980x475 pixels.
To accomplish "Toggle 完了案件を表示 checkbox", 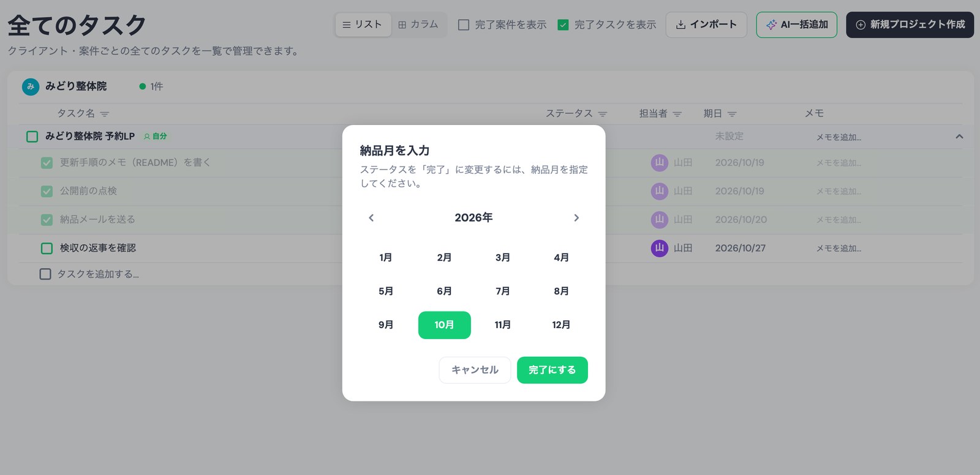I will pos(464,24).
